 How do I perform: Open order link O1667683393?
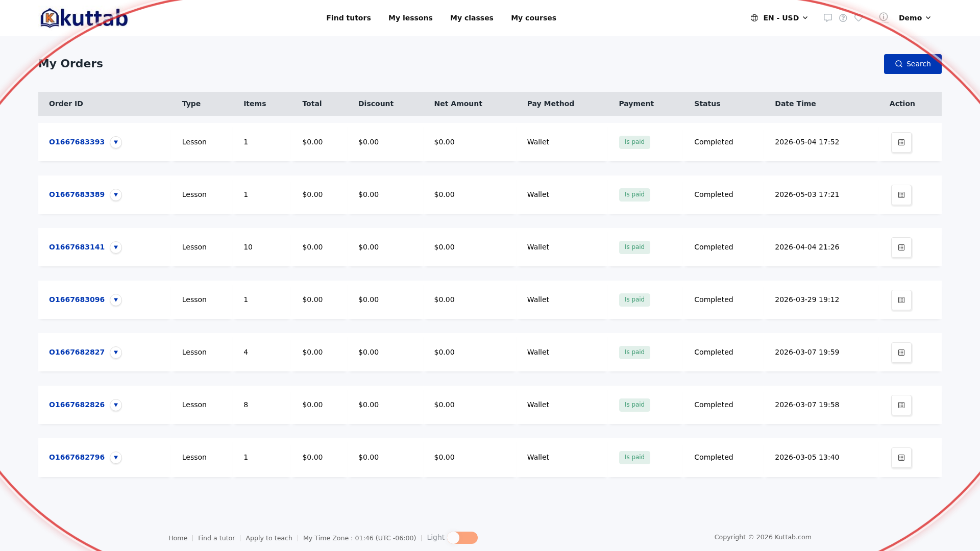point(77,142)
